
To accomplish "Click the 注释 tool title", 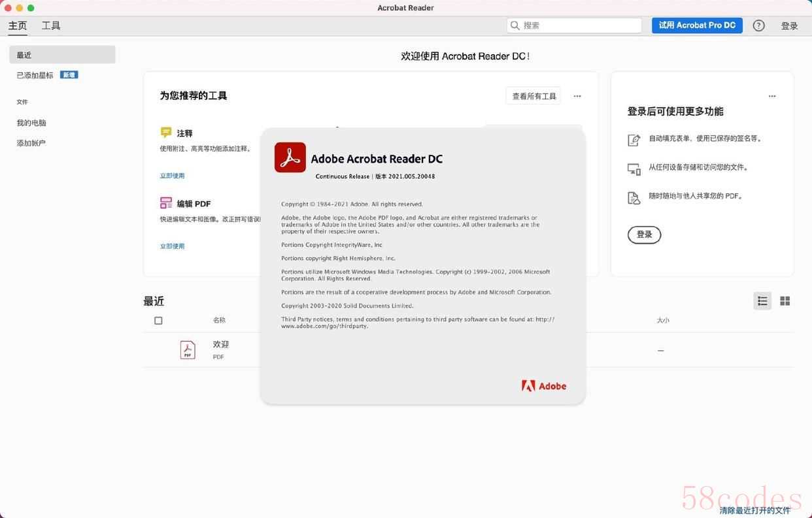I will (185, 133).
